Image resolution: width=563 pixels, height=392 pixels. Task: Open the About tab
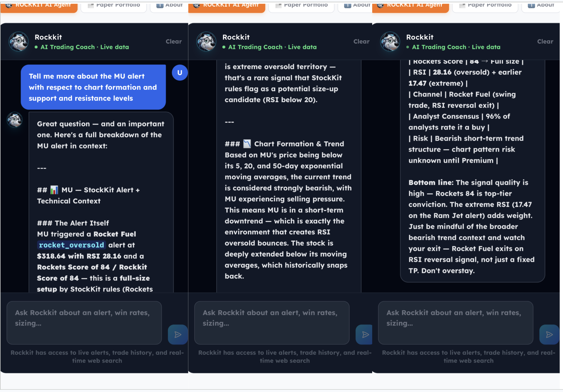click(x=169, y=5)
